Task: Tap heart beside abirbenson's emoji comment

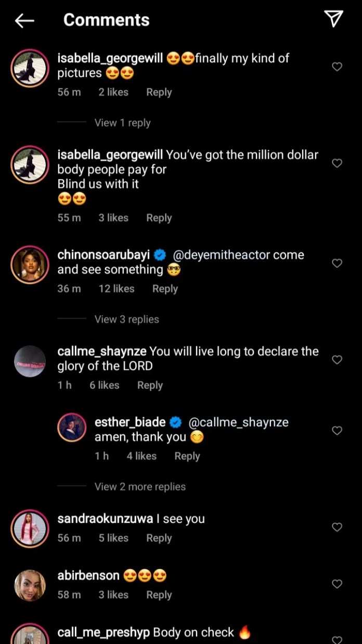Action: [x=337, y=584]
